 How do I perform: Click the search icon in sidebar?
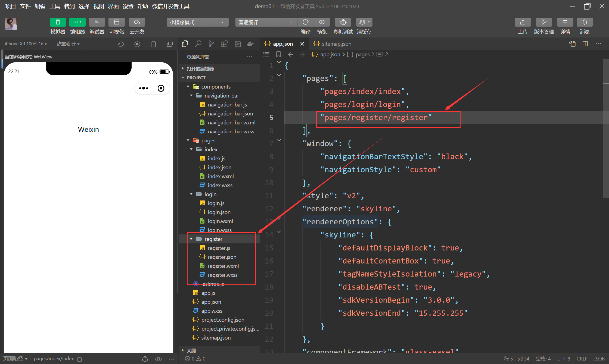click(x=198, y=44)
